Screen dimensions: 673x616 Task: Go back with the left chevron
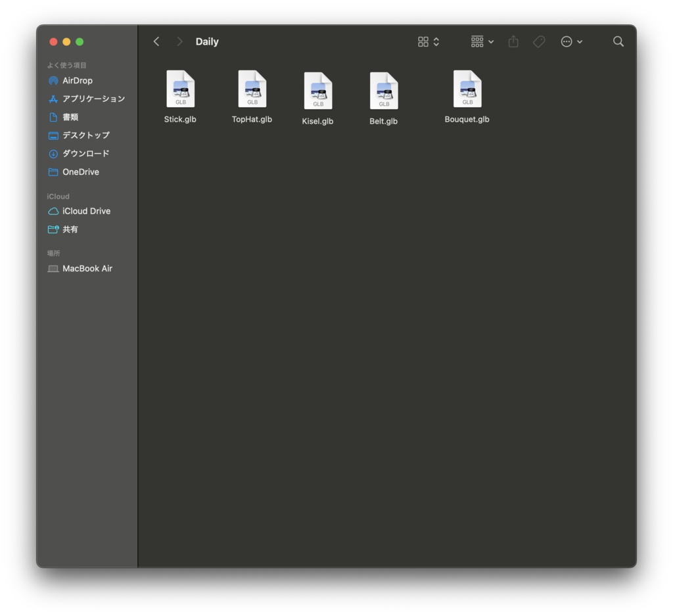point(156,41)
